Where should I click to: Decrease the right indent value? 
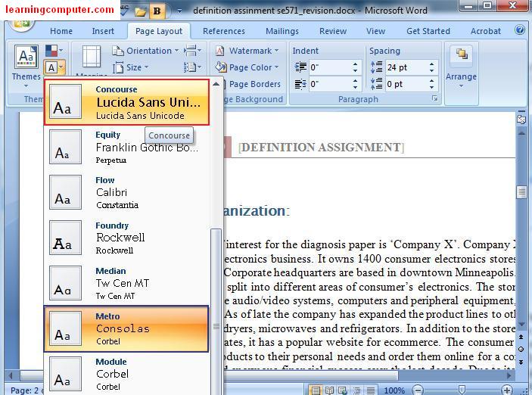coord(355,87)
